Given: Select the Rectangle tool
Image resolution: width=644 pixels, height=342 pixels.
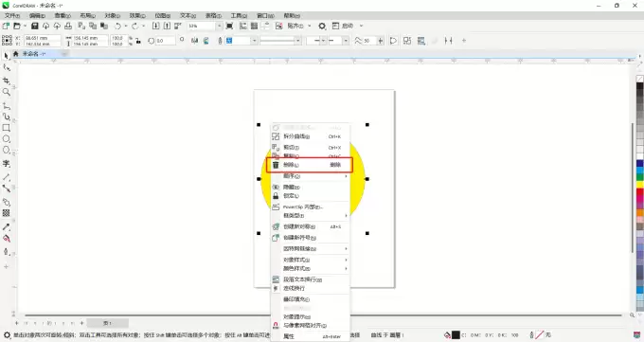Looking at the screenshot, I should coord(7,128).
